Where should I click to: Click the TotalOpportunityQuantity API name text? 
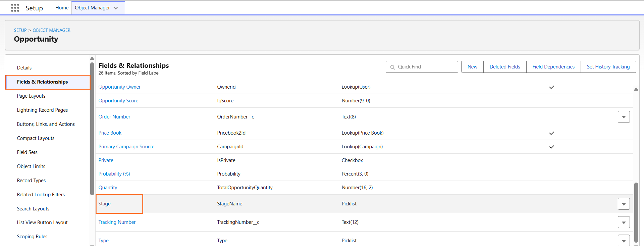point(245,188)
